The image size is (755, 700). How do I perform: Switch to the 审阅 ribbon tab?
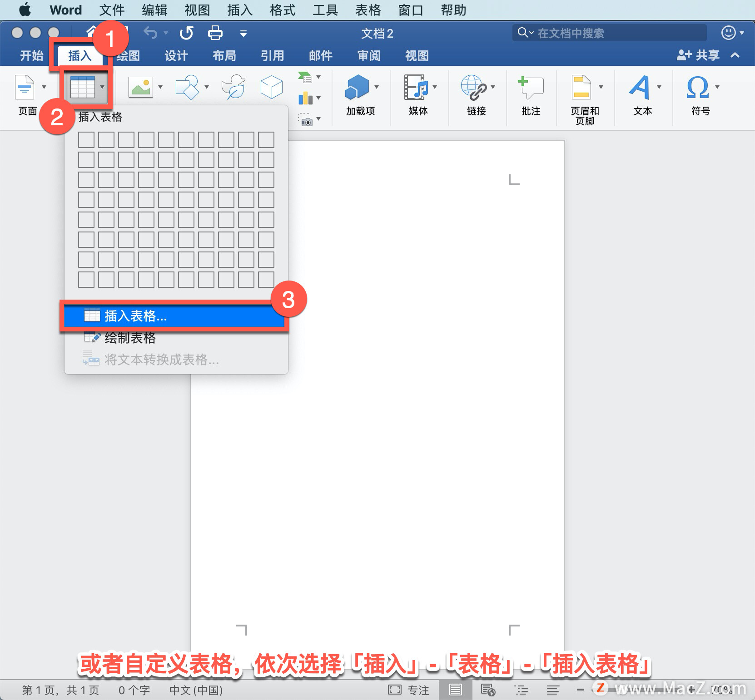point(368,55)
